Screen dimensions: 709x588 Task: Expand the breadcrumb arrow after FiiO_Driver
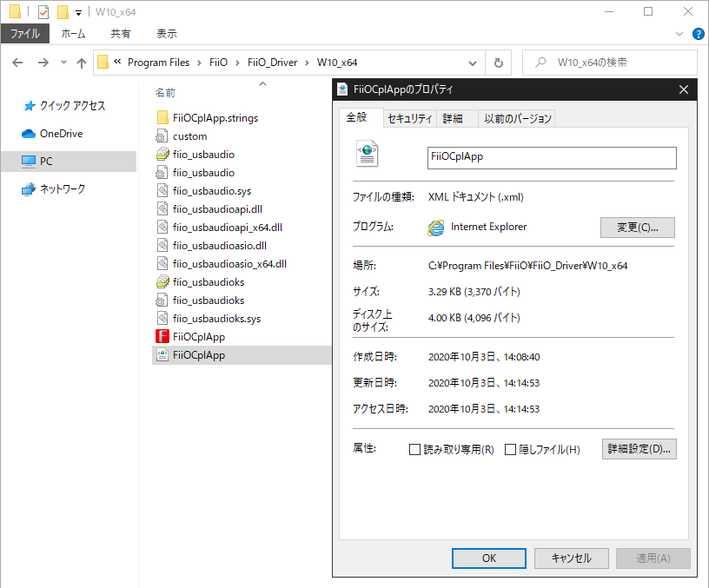point(307,63)
